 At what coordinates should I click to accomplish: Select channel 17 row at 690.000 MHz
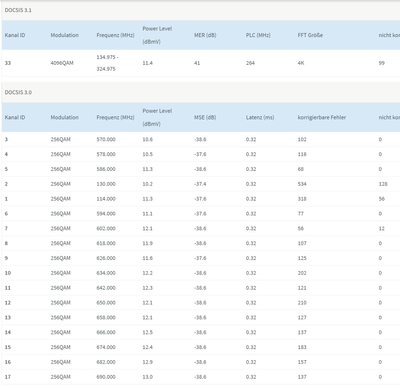[x=201, y=377]
